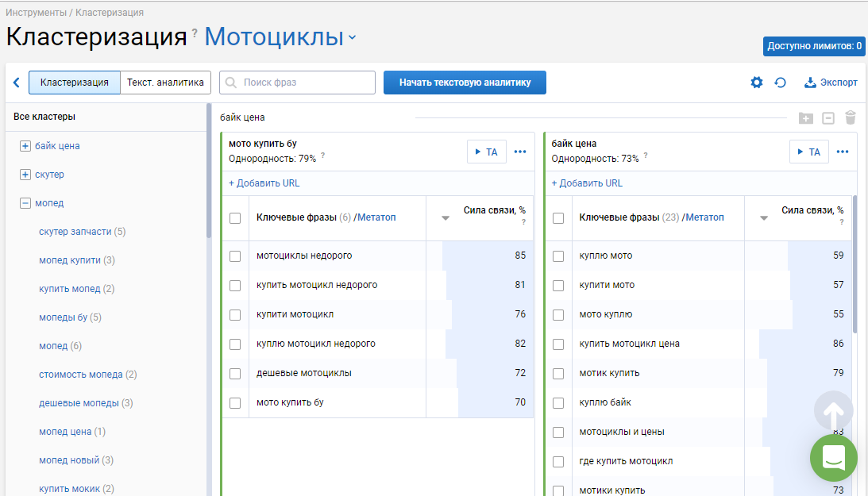868x496 pixels.
Task: Click Добавить URL under мото купить бу
Action: point(264,183)
